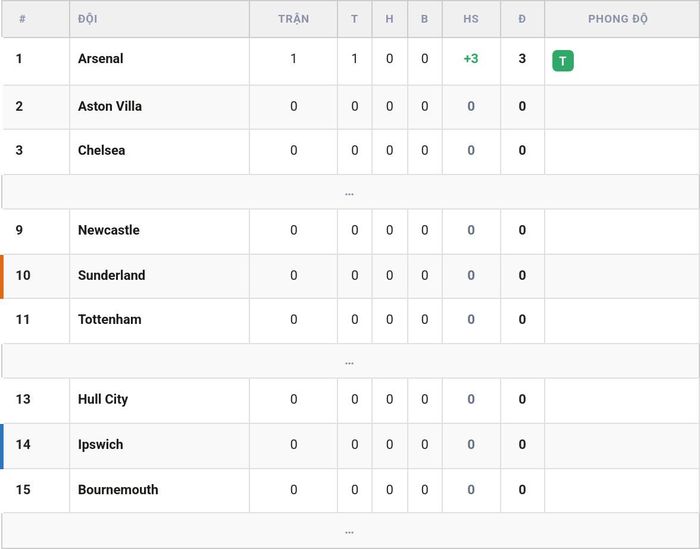Click the PHONG ĐỘ column header
This screenshot has width=700, height=549.
[x=617, y=19]
